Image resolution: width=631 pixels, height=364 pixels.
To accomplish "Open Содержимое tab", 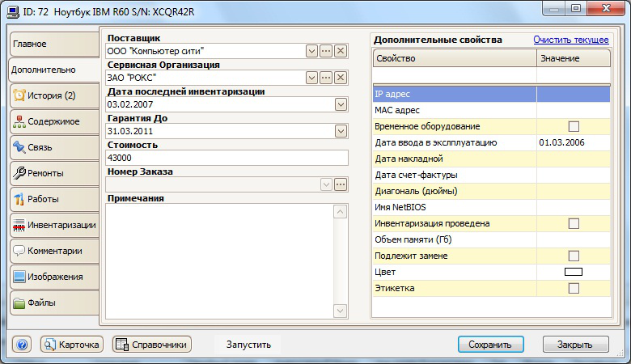I will [x=54, y=121].
